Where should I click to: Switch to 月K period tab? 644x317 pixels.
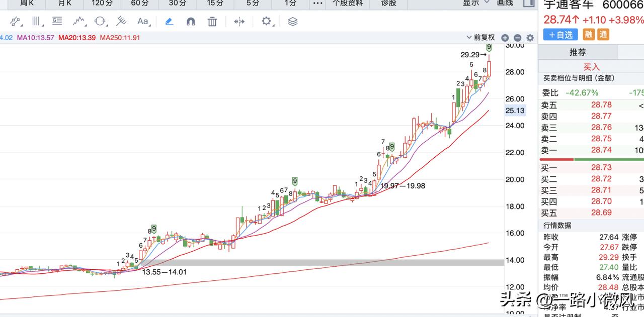click(x=64, y=3)
